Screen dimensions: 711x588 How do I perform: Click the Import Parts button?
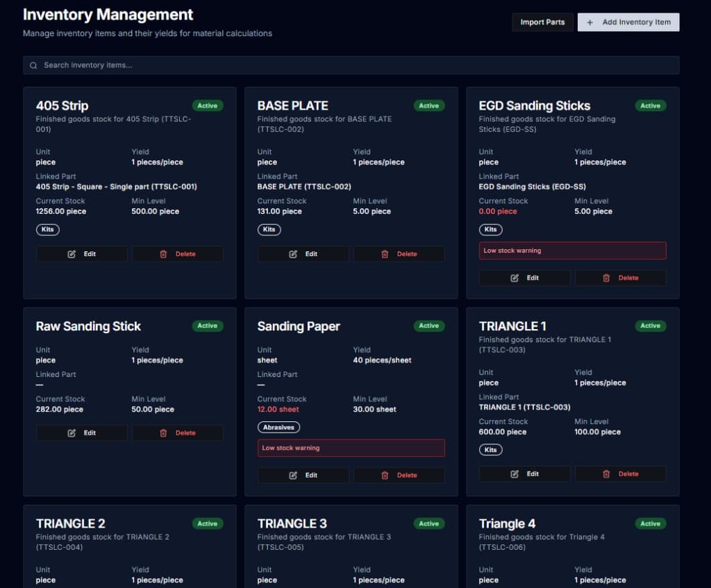click(x=542, y=22)
